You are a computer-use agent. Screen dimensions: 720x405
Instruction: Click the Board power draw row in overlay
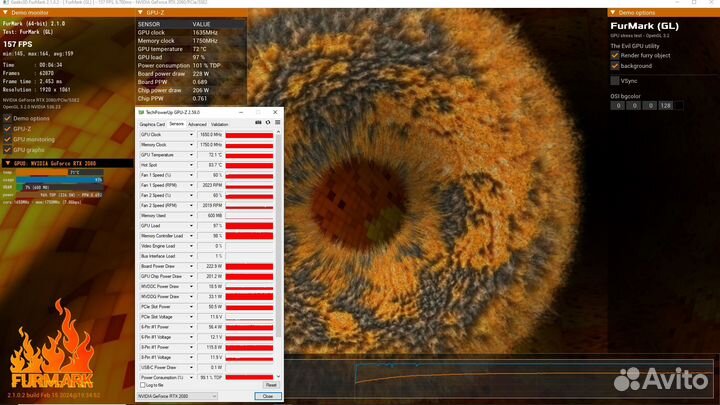(191, 74)
